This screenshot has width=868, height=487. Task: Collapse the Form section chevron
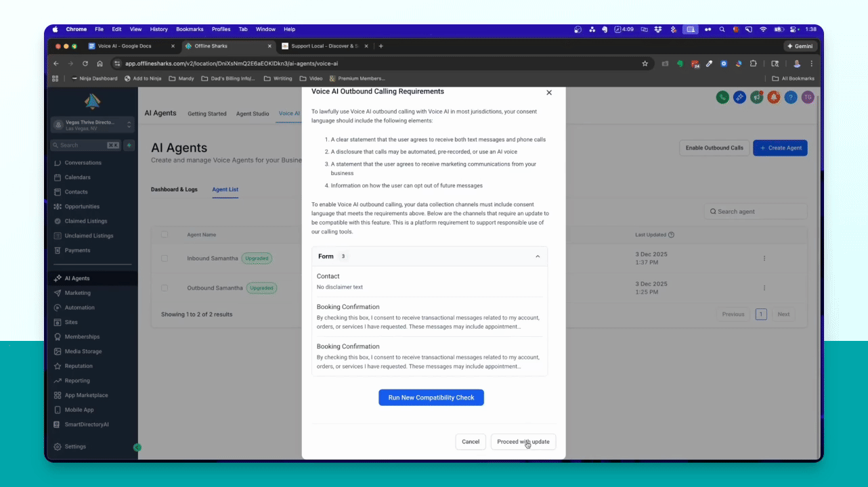click(538, 256)
